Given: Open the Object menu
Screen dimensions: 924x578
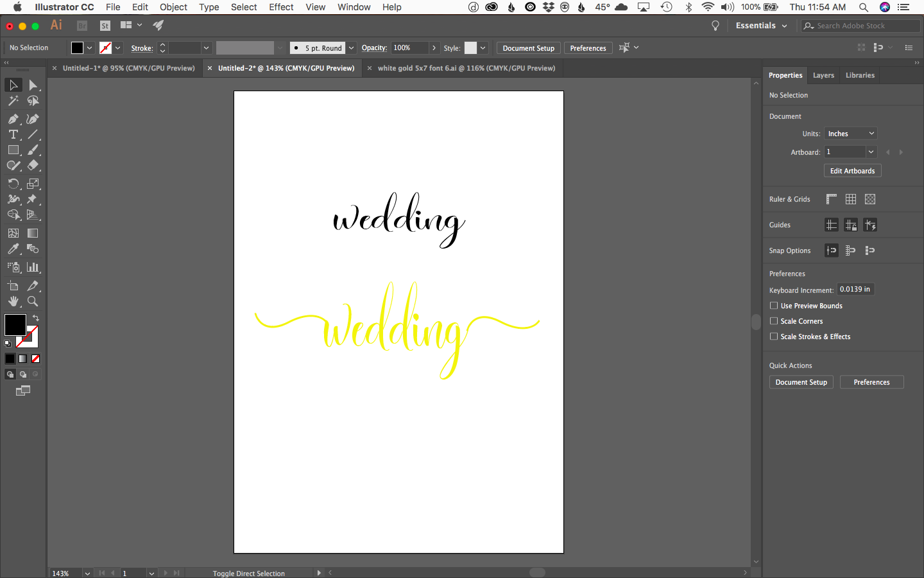Looking at the screenshot, I should [x=173, y=7].
